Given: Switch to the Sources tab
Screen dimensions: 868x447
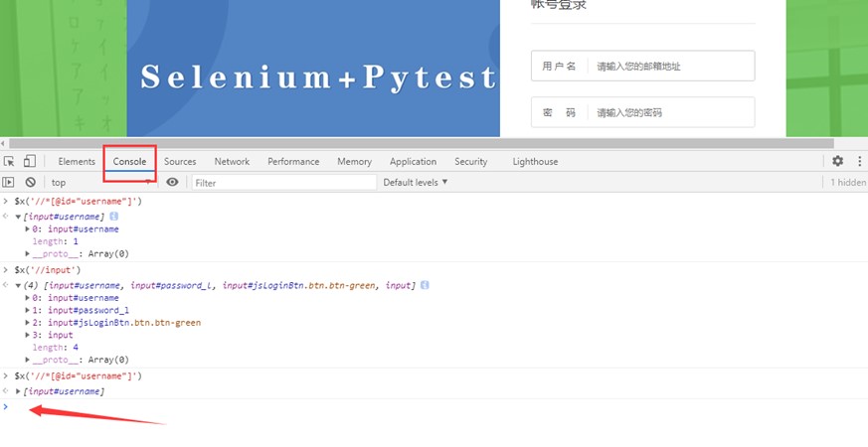Looking at the screenshot, I should click(180, 162).
